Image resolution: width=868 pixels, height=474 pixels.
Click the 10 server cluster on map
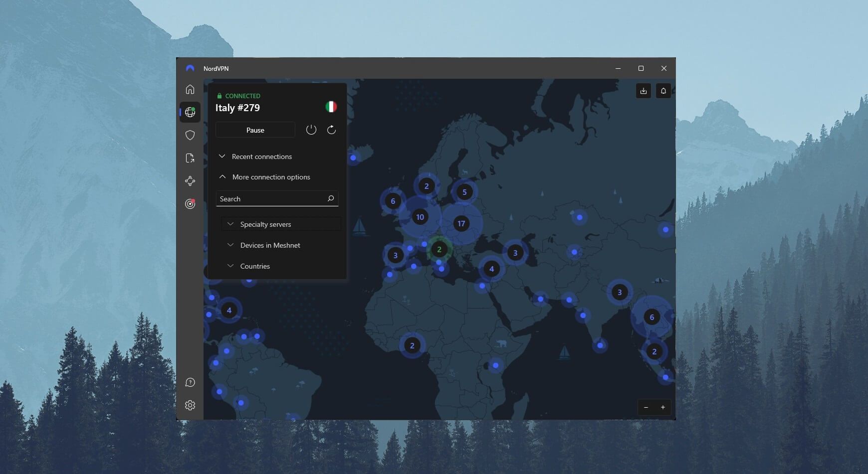pos(420,217)
